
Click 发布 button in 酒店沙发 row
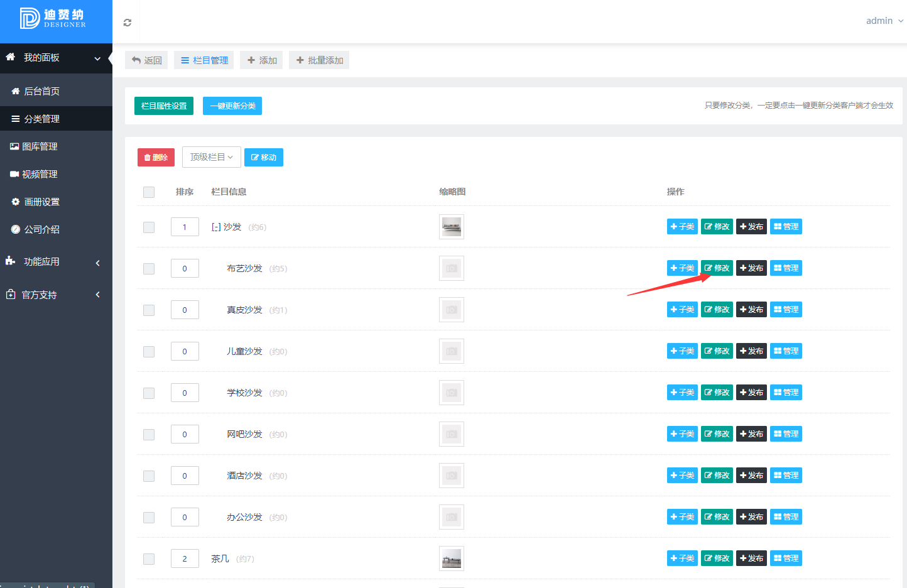(x=751, y=476)
